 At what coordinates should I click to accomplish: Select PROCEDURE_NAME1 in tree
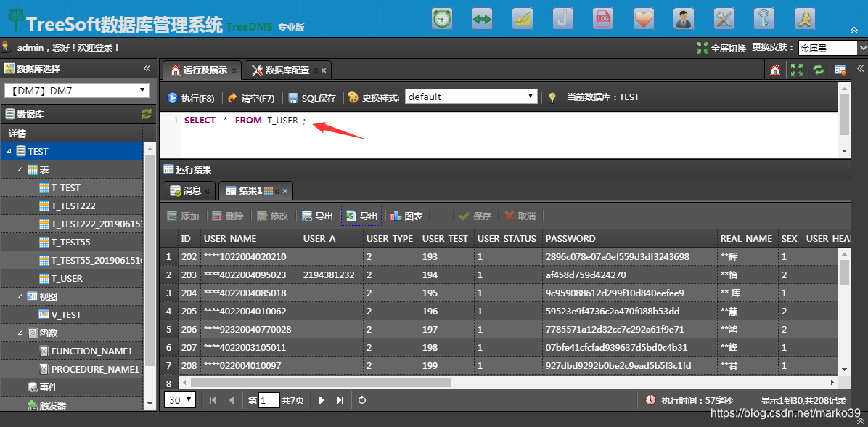pos(95,369)
